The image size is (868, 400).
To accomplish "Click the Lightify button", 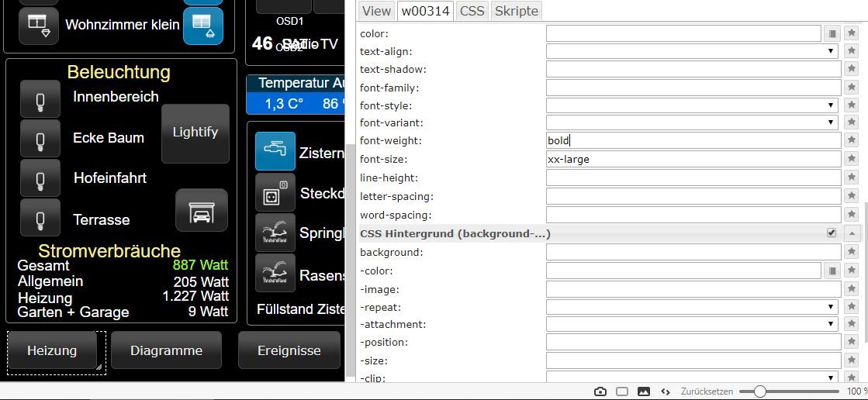I will tap(195, 133).
